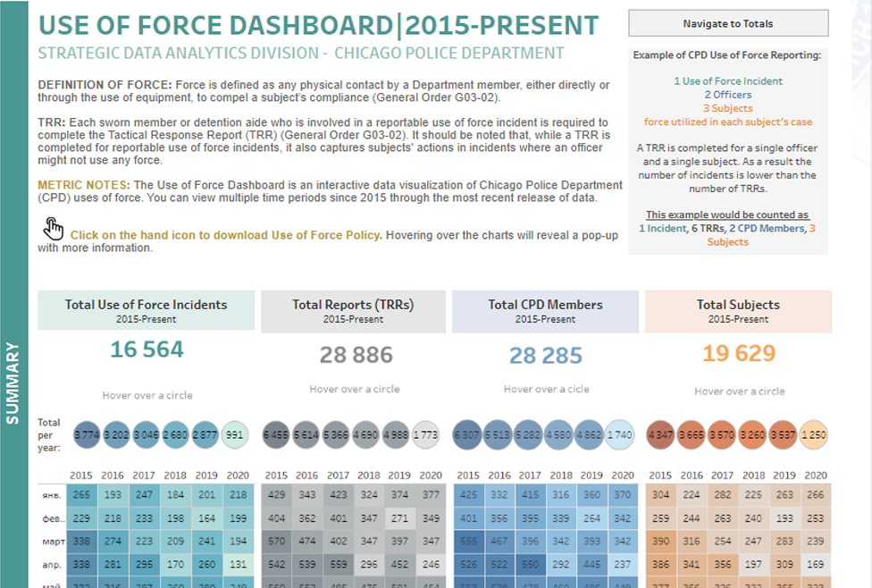Select the vertical SUMMARY tab

click(x=13, y=382)
